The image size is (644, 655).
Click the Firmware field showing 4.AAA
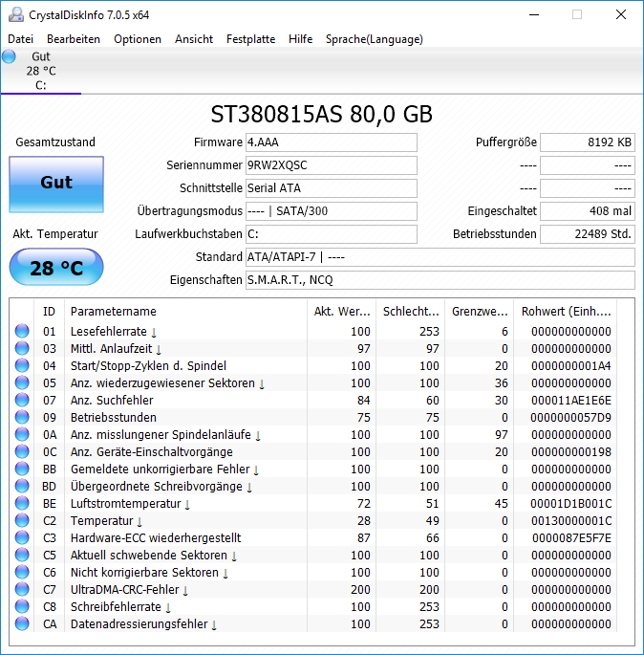(332, 142)
